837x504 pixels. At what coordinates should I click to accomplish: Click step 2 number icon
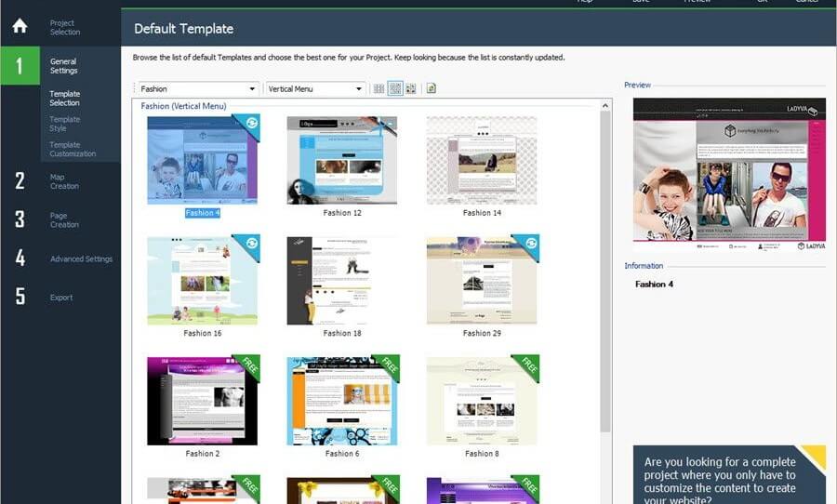tap(20, 181)
